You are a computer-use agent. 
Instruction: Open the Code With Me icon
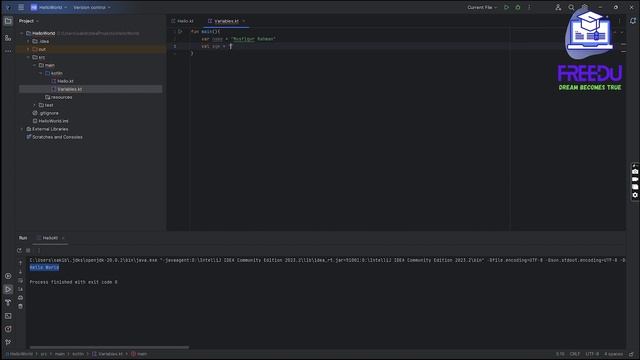point(558,7)
